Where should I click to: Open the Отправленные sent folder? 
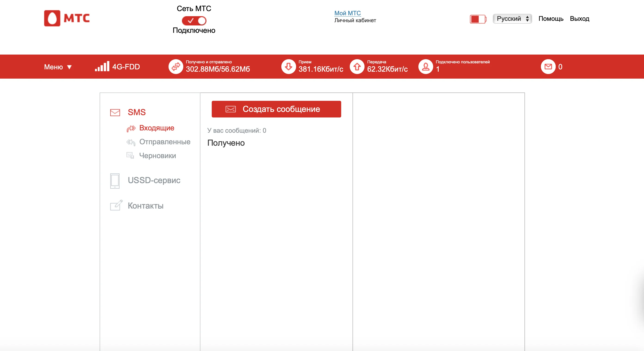click(165, 142)
